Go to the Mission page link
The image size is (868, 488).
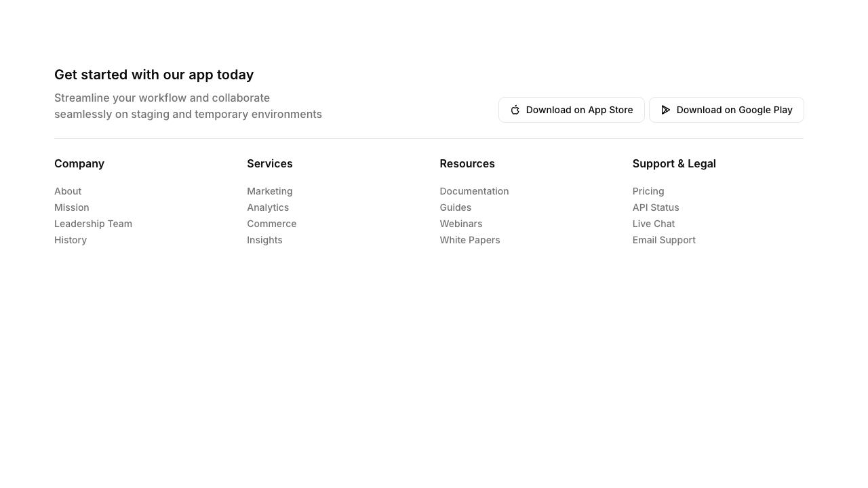[72, 207]
